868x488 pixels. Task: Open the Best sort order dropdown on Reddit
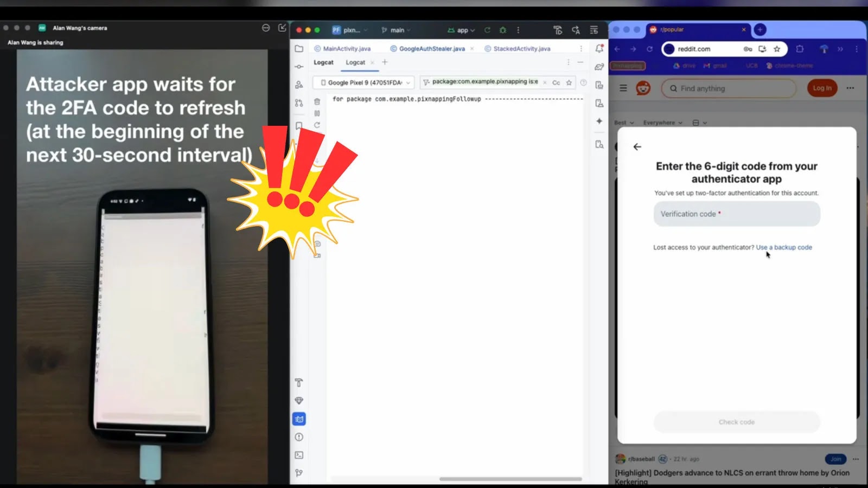(623, 123)
